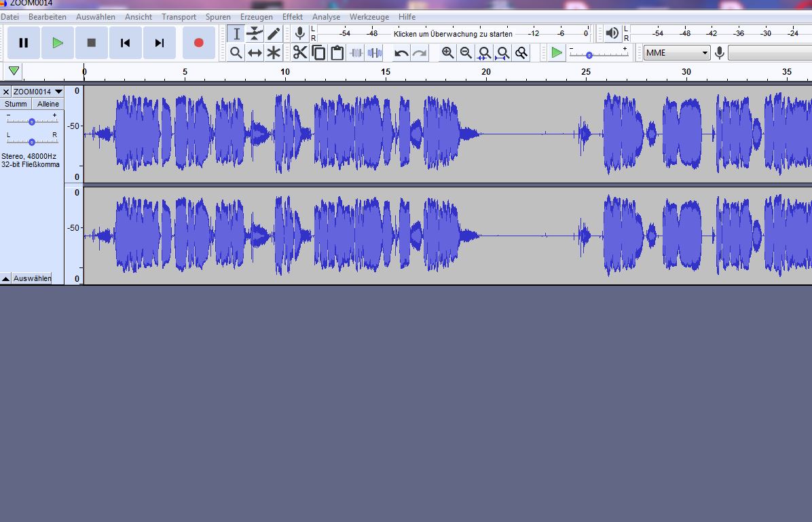Stop playback with the Stop button

91,43
